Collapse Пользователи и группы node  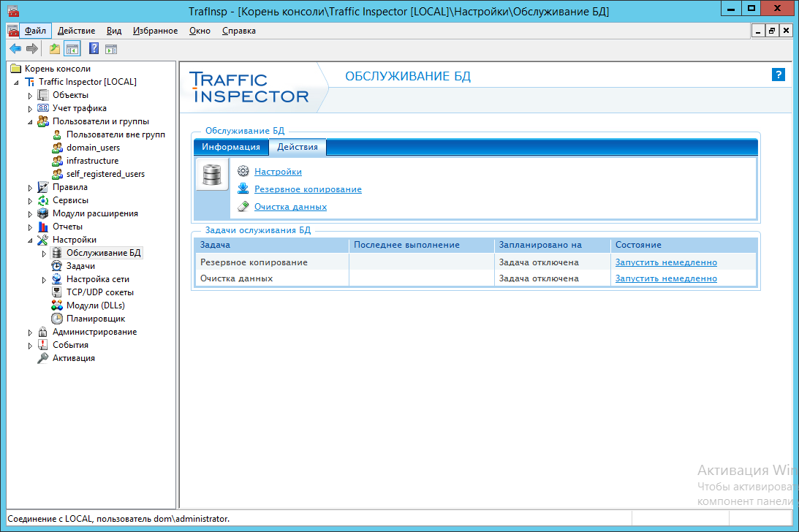30,122
